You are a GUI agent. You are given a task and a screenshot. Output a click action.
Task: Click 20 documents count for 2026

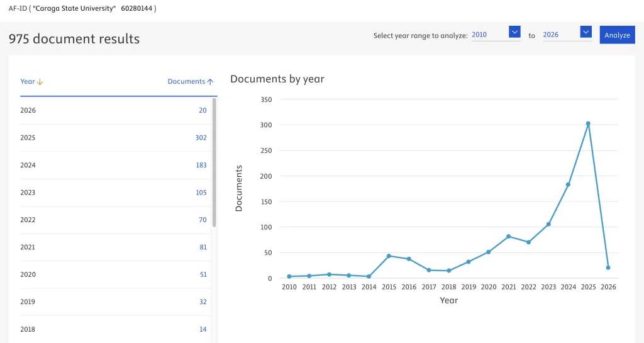tap(203, 111)
